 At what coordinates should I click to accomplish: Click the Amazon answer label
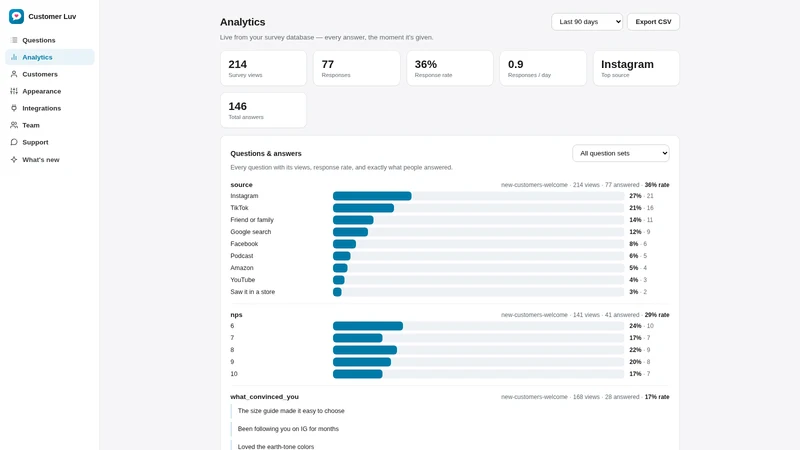tap(242, 268)
